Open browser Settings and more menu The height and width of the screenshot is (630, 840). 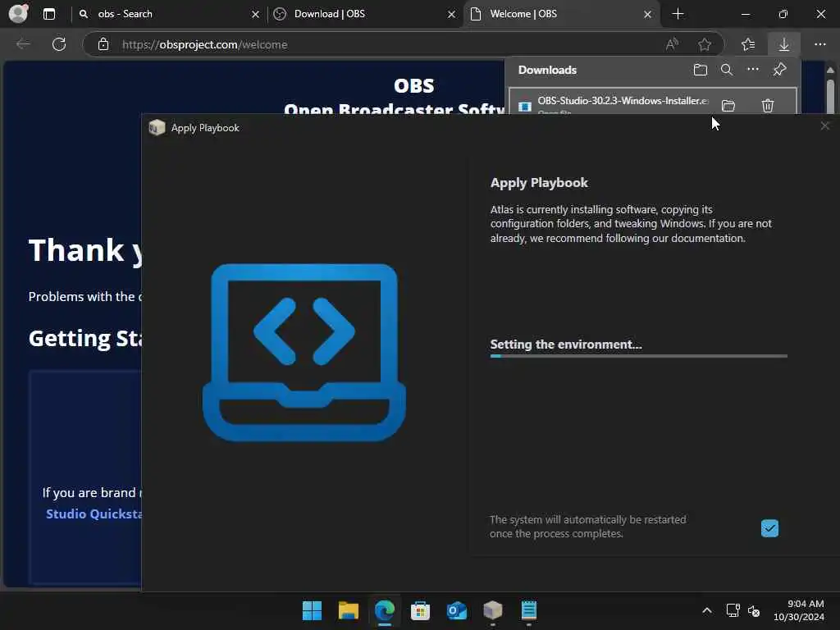(819, 44)
